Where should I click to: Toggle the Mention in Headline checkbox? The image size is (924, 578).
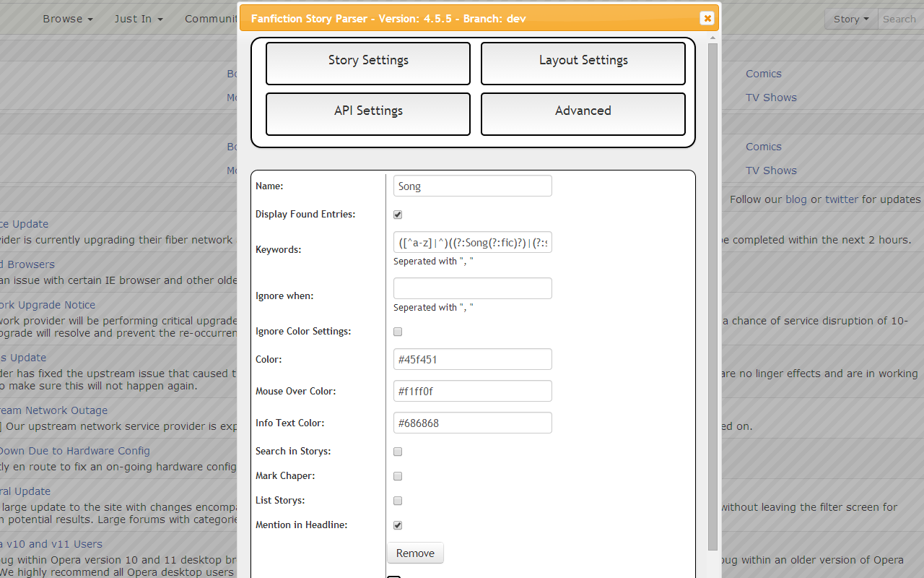tap(398, 525)
